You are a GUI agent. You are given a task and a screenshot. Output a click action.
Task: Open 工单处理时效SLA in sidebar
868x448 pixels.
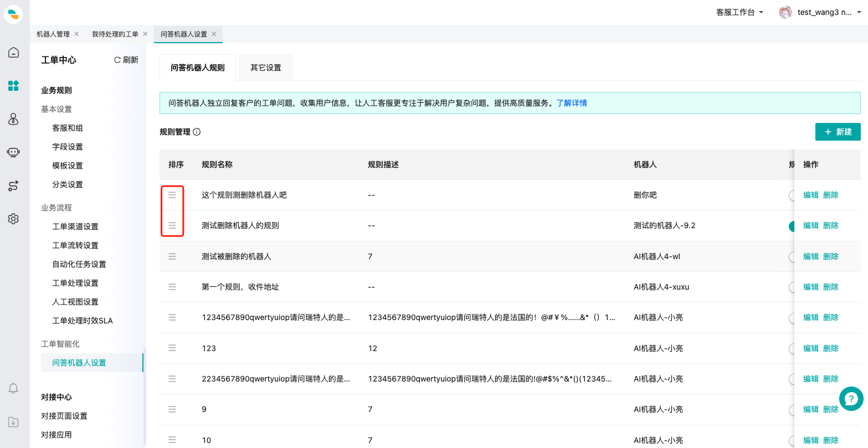tap(83, 321)
